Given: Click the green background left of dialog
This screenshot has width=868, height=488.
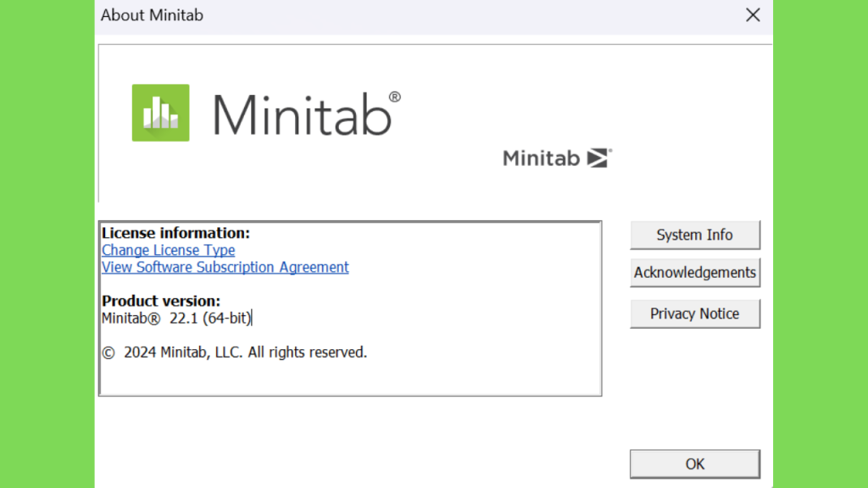Looking at the screenshot, I should [x=47, y=244].
